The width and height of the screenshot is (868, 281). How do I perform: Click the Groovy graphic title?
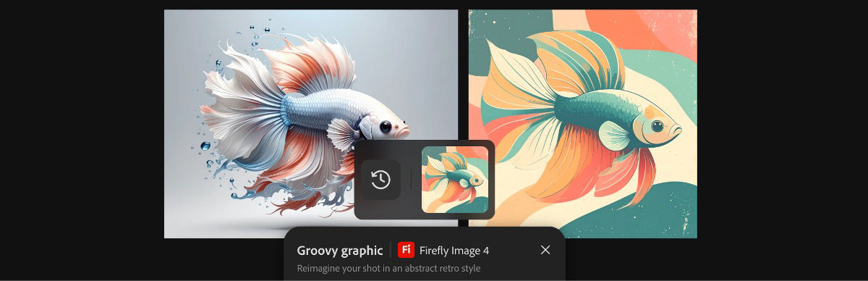[340, 251]
